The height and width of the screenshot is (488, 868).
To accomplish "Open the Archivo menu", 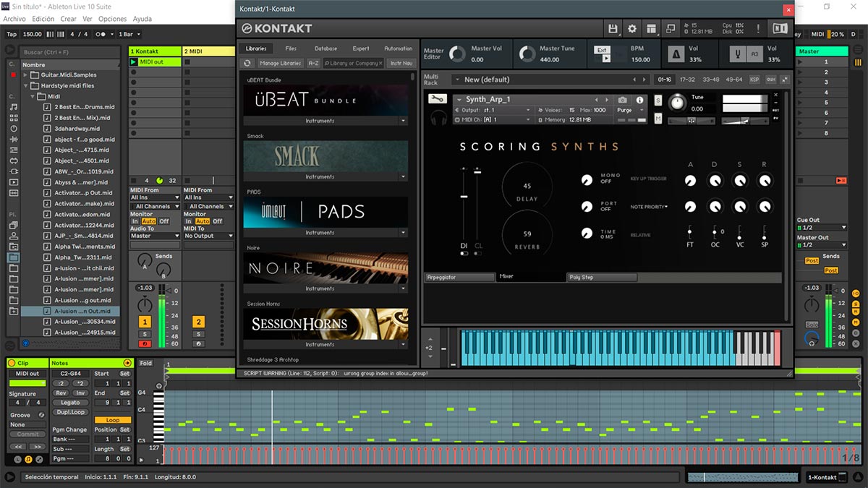I will (14, 19).
